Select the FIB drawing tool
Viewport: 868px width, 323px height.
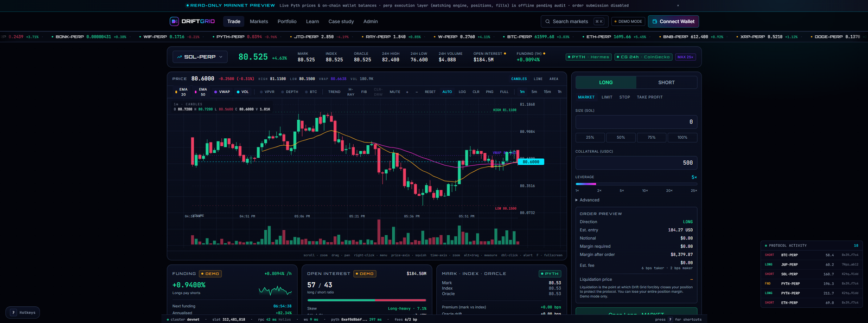pyautogui.click(x=364, y=92)
